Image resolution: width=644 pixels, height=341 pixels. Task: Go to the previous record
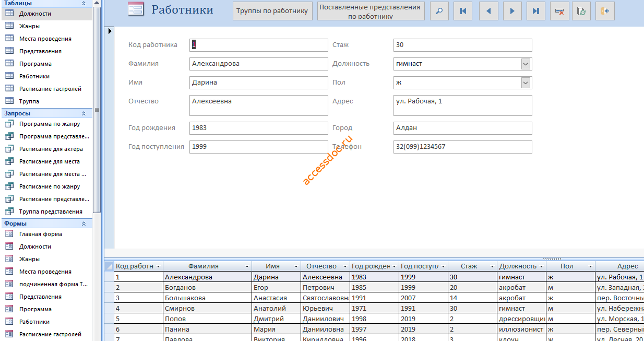click(489, 11)
